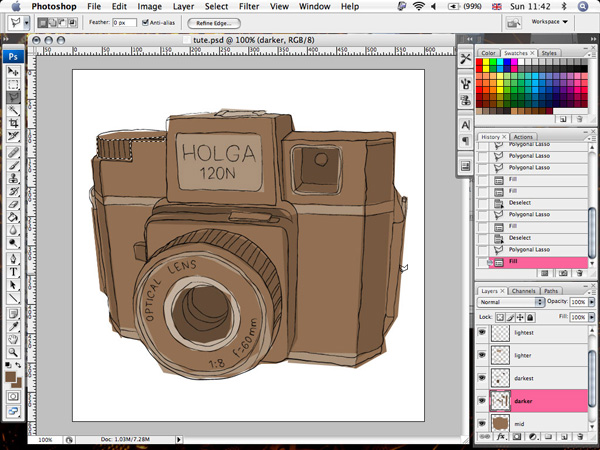Click the foreground color swatch
600x450 pixels.
[11, 377]
